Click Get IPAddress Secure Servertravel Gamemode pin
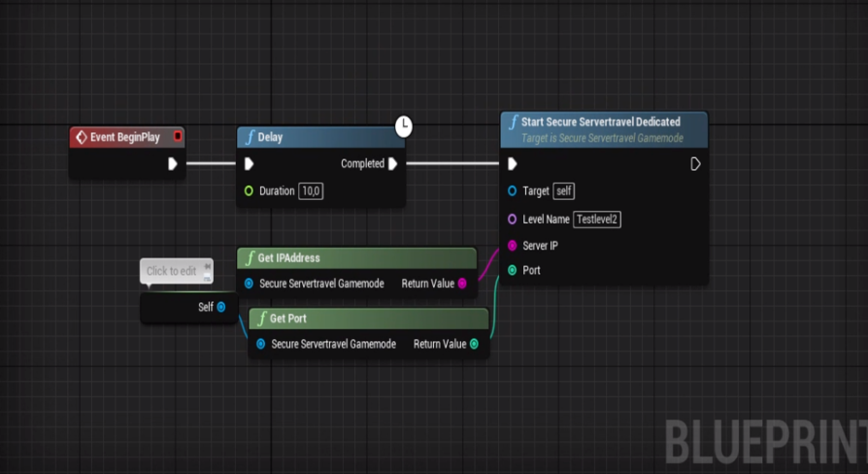 click(x=249, y=284)
